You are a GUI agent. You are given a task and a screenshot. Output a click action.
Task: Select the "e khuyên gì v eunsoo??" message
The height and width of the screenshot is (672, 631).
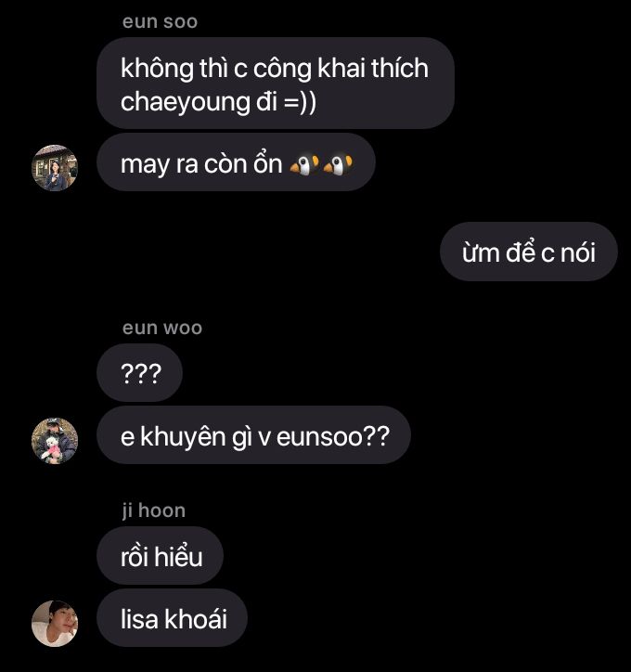[253, 435]
